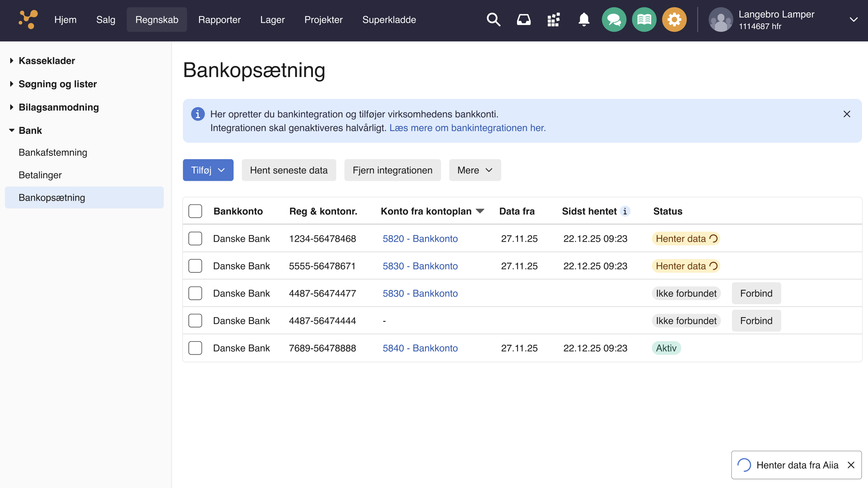
Task: Select Bankafstemning in the sidebar
Action: pyautogui.click(x=53, y=152)
